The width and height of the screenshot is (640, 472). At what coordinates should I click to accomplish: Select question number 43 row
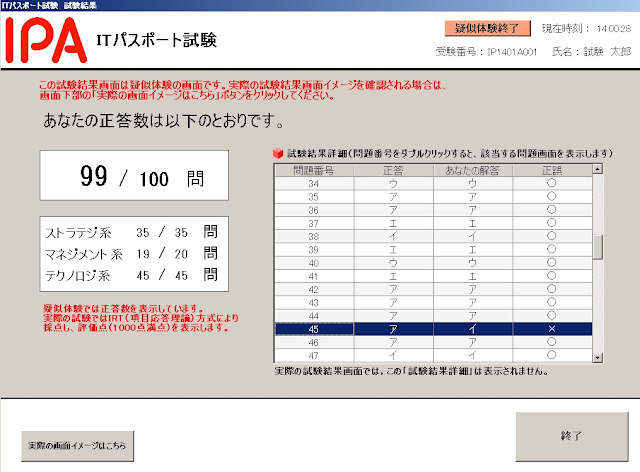tap(433, 303)
